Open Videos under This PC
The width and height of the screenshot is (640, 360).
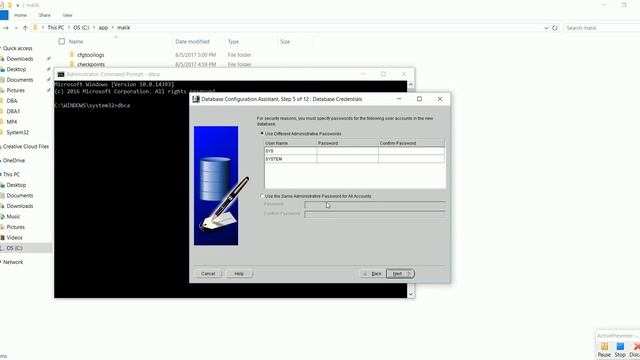[x=14, y=238]
